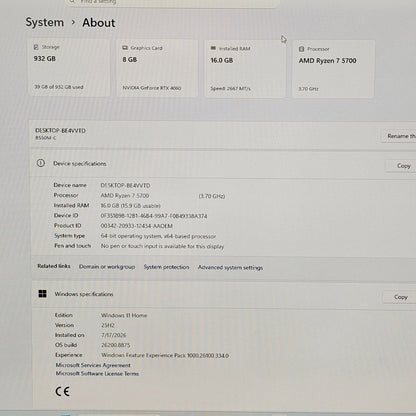Click the Storage icon in the storage card
The height and width of the screenshot is (416, 416).
(36, 47)
